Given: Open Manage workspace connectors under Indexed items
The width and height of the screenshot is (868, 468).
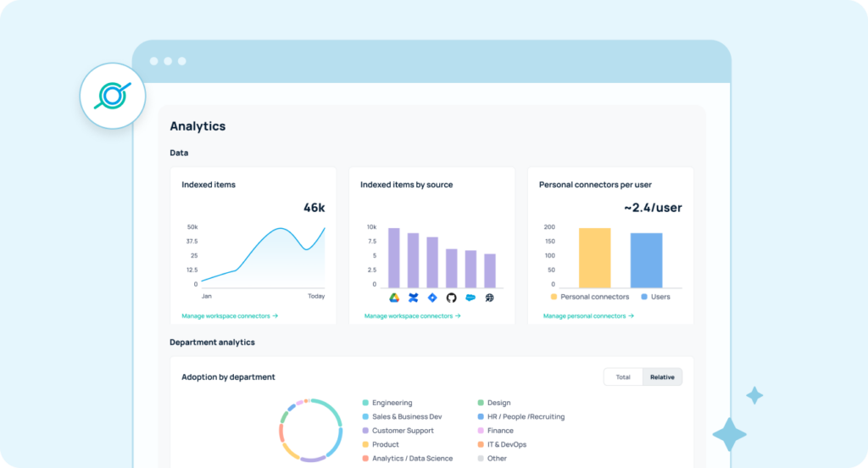Looking at the screenshot, I should [x=230, y=316].
